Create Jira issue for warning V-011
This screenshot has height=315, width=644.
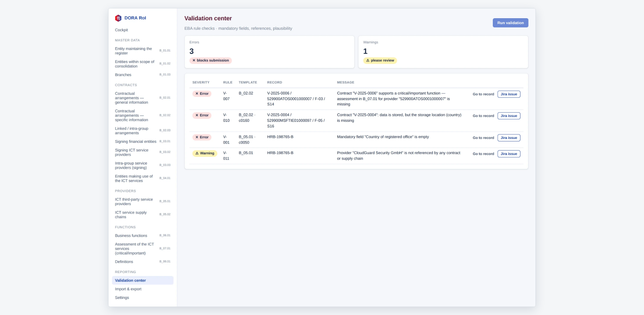(509, 154)
